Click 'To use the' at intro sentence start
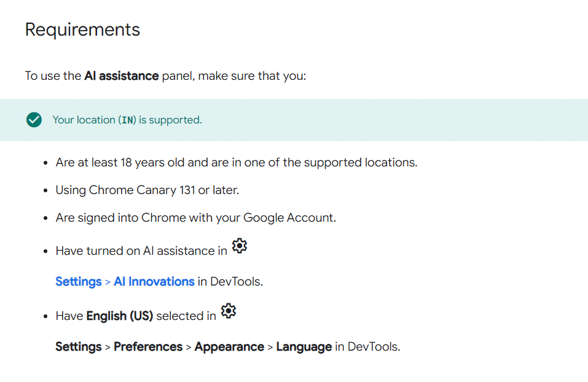This screenshot has width=588, height=382. (53, 76)
